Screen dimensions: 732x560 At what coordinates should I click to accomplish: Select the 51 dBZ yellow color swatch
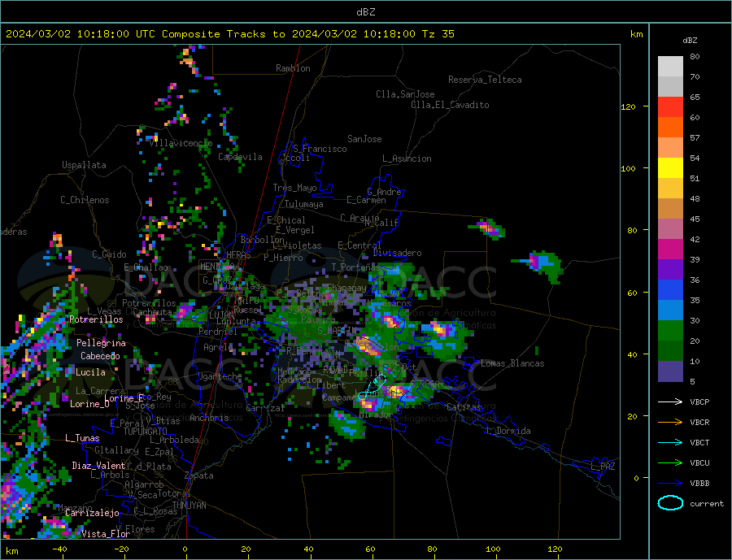pyautogui.click(x=670, y=167)
